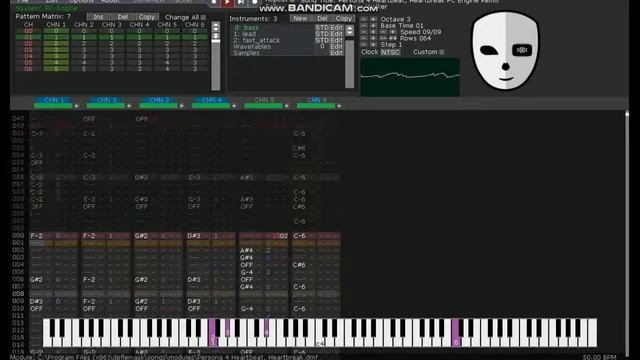Expand CHN 3 effect columns with plus

(x=182, y=106)
